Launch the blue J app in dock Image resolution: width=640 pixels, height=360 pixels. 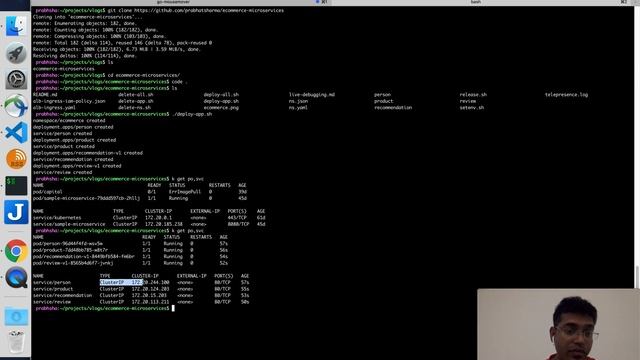point(16,212)
